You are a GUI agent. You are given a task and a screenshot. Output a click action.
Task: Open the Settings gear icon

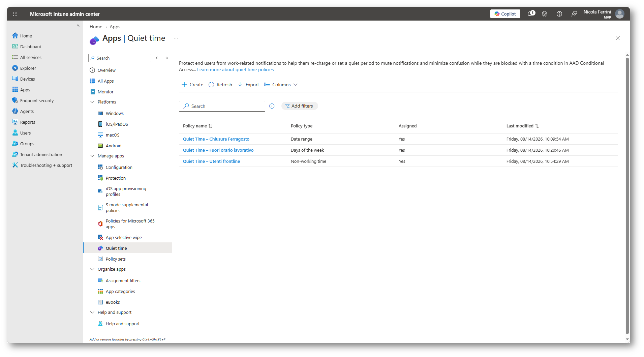(545, 14)
